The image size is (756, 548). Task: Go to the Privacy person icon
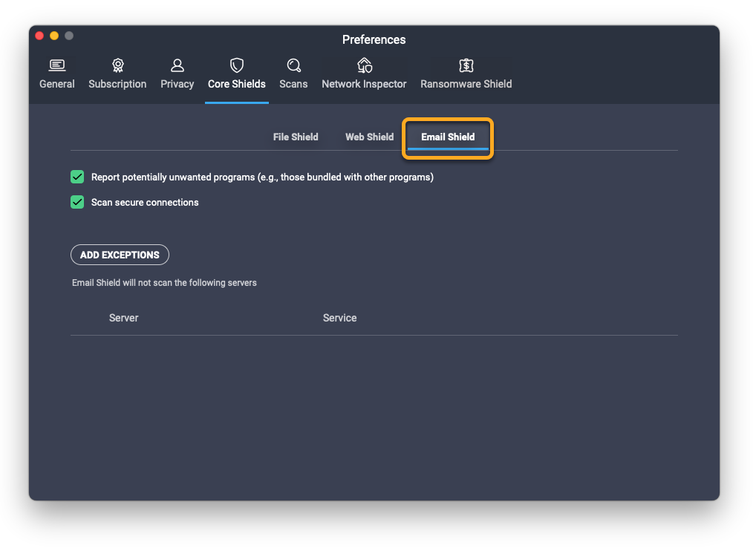click(x=177, y=65)
